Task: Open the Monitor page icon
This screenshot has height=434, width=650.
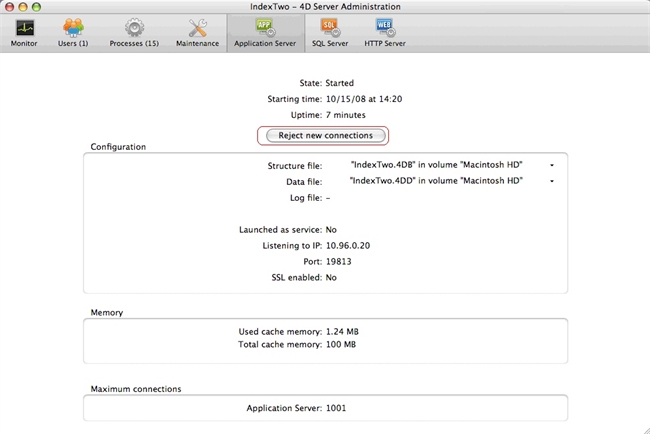Action: coord(23,27)
